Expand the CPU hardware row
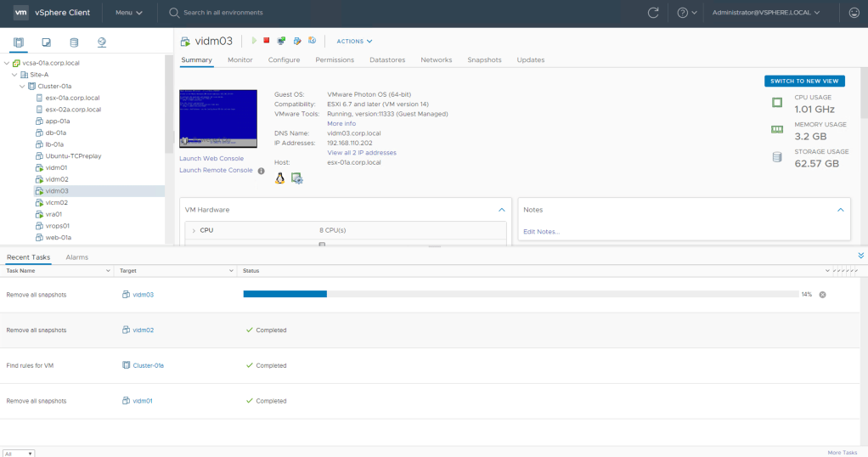The image size is (868, 457). [x=194, y=230]
